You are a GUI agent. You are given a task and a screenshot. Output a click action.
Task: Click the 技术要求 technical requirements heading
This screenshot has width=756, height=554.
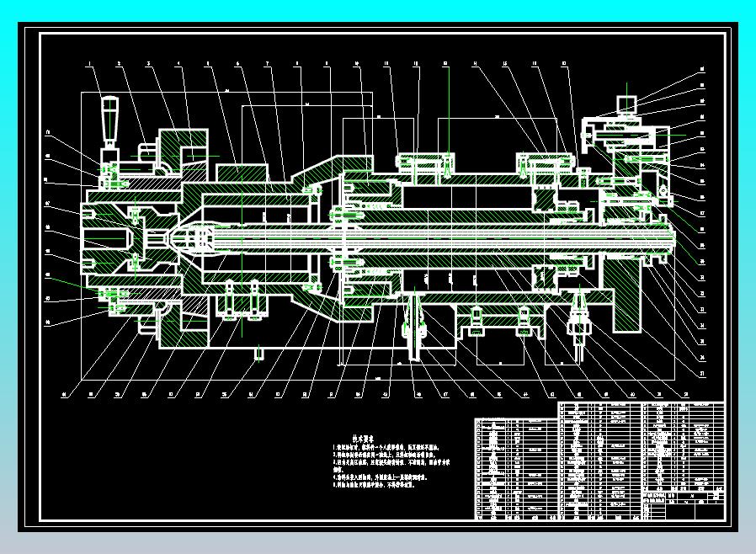click(362, 439)
